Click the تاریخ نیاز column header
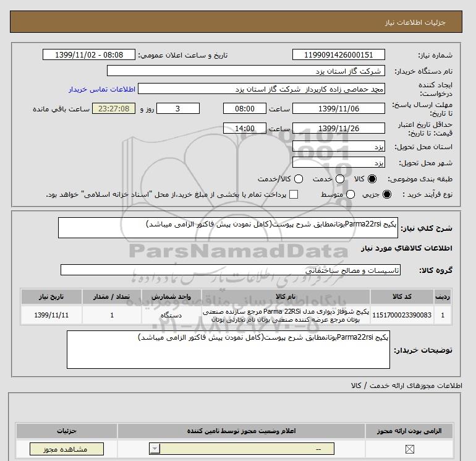The height and width of the screenshot is (461, 476). (51, 296)
